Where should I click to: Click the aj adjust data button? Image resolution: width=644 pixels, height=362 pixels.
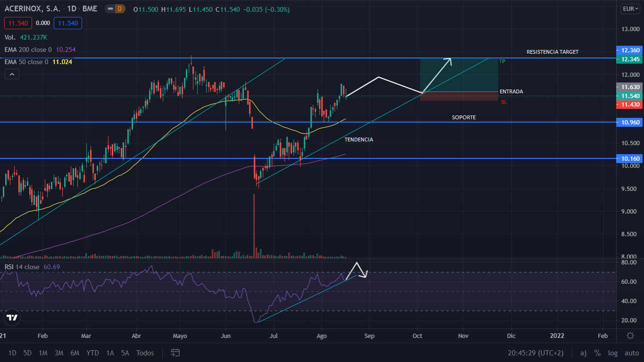click(x=583, y=353)
